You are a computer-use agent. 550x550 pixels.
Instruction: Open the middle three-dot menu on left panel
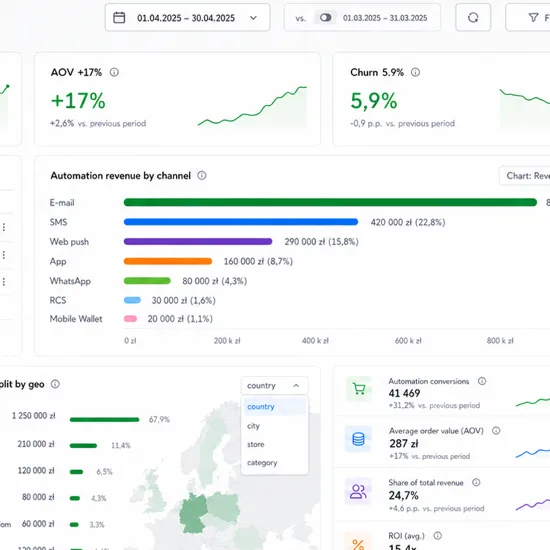(x=4, y=255)
